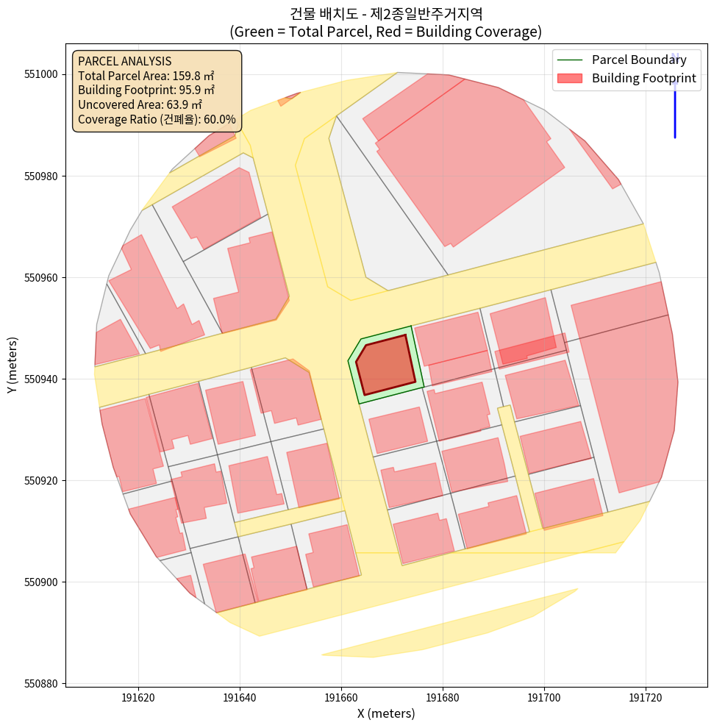The image size is (714, 728).
Task: Select the 'Building Footprint' legend label text
Action: pyautogui.click(x=643, y=78)
